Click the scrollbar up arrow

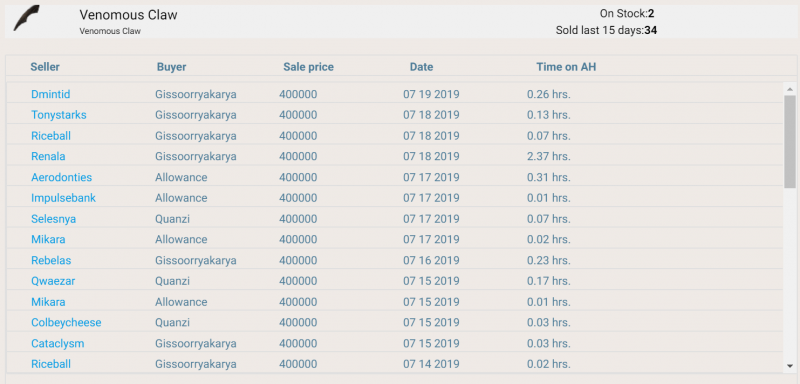pos(790,89)
